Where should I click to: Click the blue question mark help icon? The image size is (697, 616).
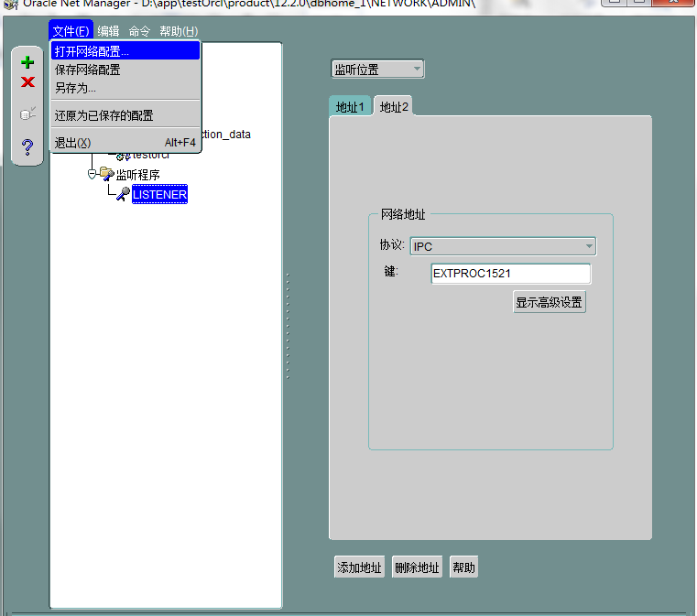coord(27,146)
